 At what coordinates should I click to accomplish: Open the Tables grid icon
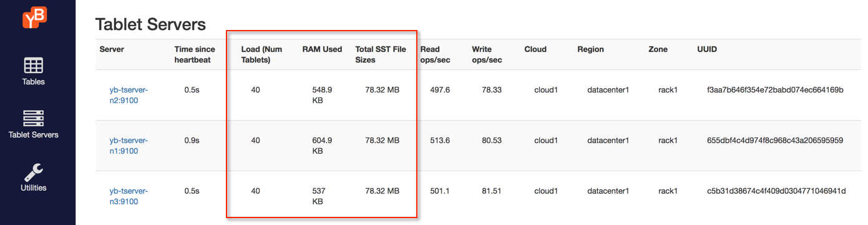pyautogui.click(x=33, y=65)
